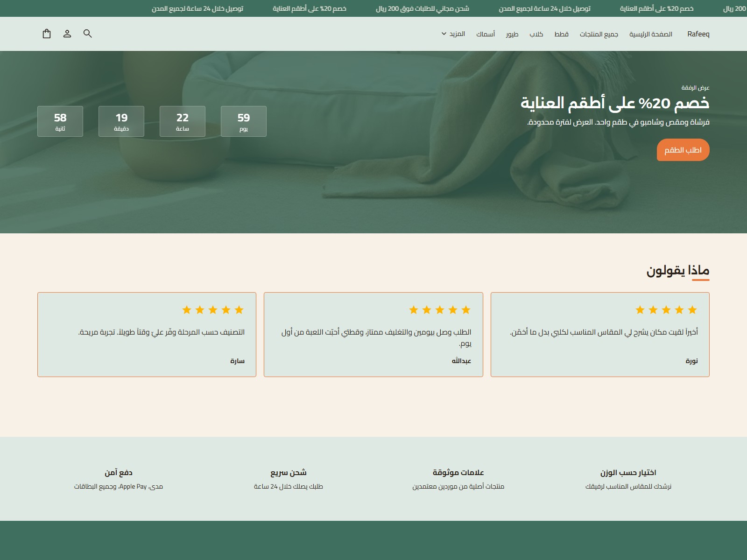747x560 pixels.
Task: Open the search magnifier icon
Action: [88, 34]
